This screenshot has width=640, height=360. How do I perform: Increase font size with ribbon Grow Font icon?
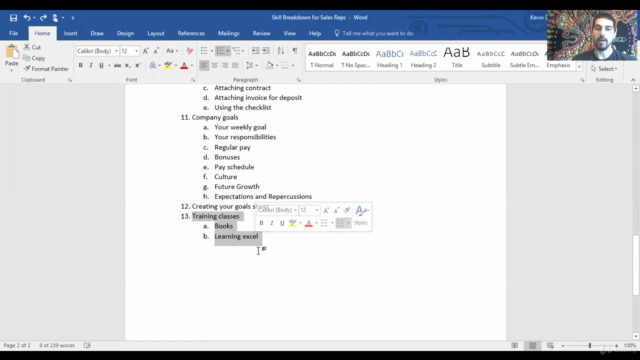click(146, 51)
